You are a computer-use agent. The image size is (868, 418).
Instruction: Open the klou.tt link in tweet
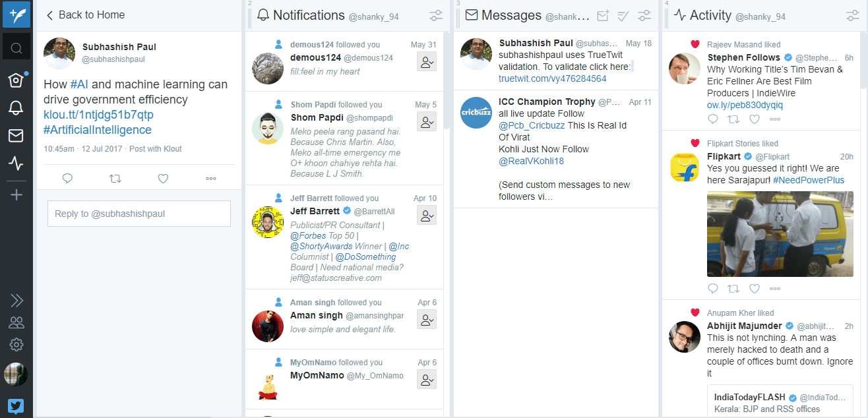click(98, 115)
